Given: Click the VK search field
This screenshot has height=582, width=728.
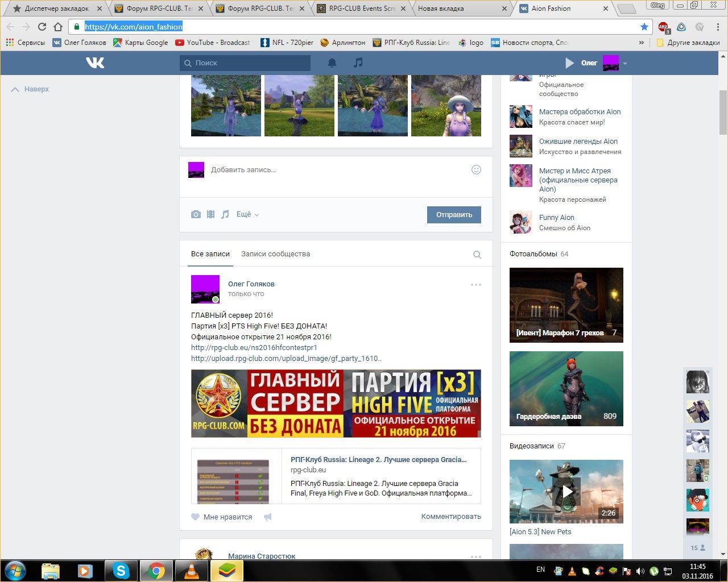Looking at the screenshot, I should 245,63.
